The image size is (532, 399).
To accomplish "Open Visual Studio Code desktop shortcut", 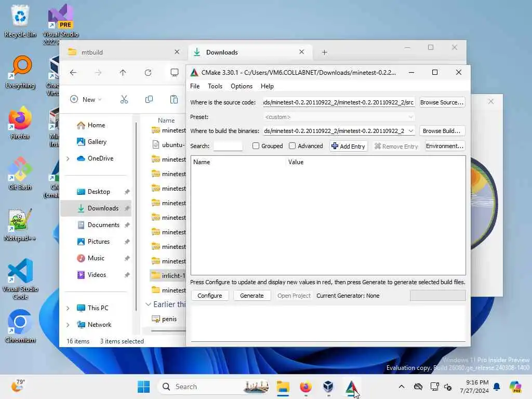I will pos(20,279).
